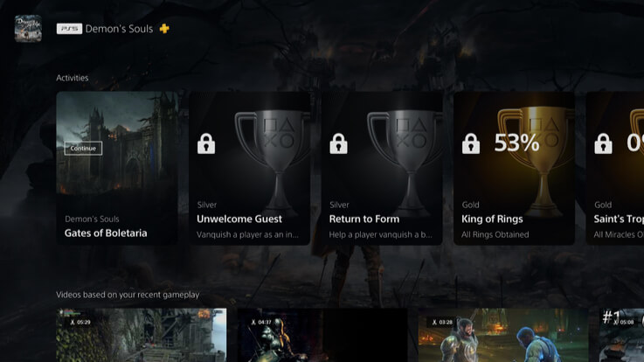This screenshot has height=362, width=644.
Task: Select the King of Rings 53% progress
Action: coord(516,143)
